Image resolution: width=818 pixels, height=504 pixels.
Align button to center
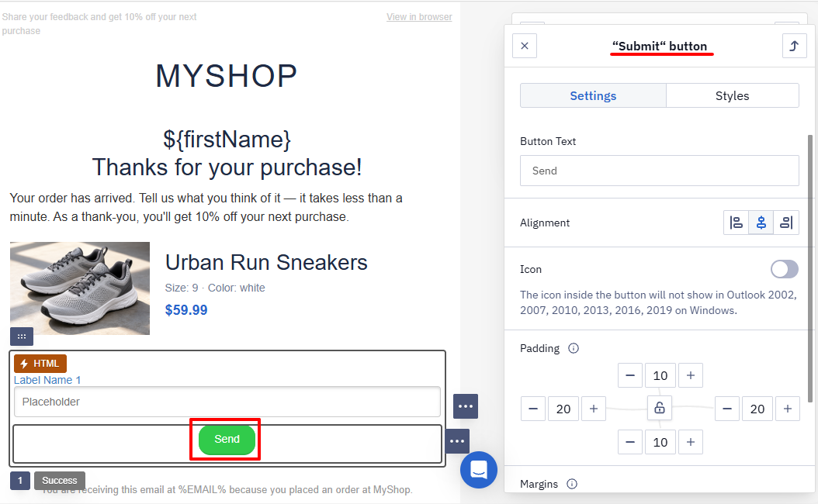pyautogui.click(x=761, y=223)
